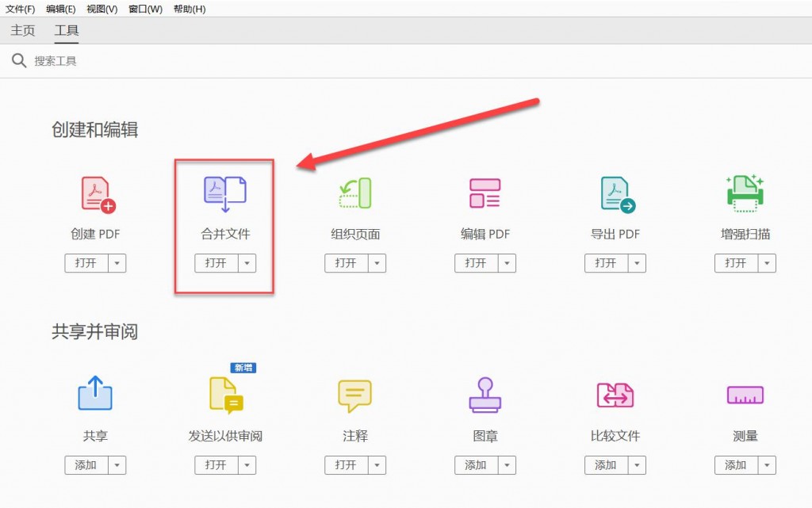Expand dropdown arrow beside 图章 添加 button

tap(507, 465)
